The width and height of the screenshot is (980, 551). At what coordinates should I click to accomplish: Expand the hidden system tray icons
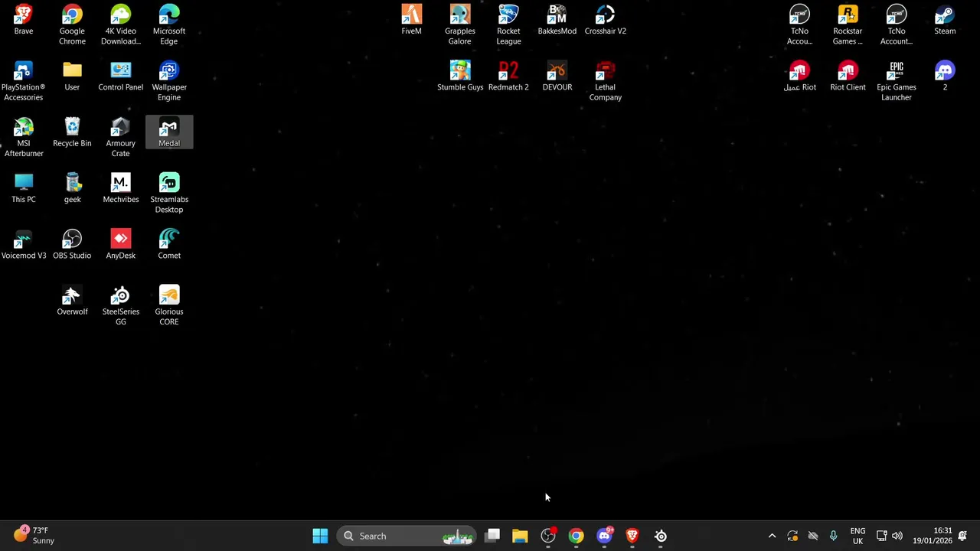pyautogui.click(x=772, y=536)
